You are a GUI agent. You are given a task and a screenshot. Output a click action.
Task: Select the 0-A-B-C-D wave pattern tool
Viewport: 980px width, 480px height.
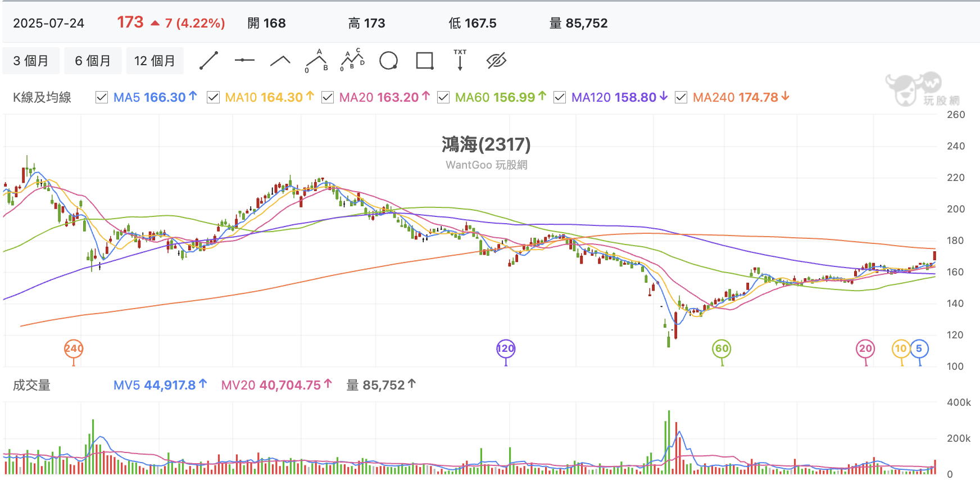pos(352,61)
